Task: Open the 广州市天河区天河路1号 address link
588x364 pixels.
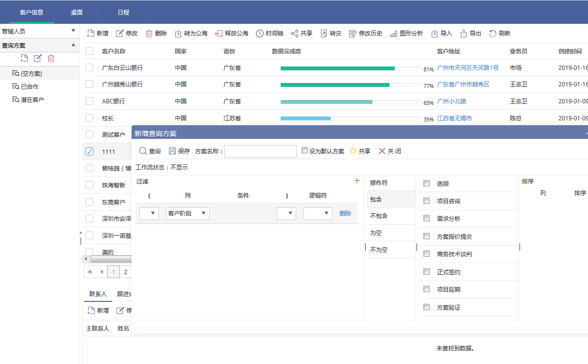Action: [x=468, y=67]
